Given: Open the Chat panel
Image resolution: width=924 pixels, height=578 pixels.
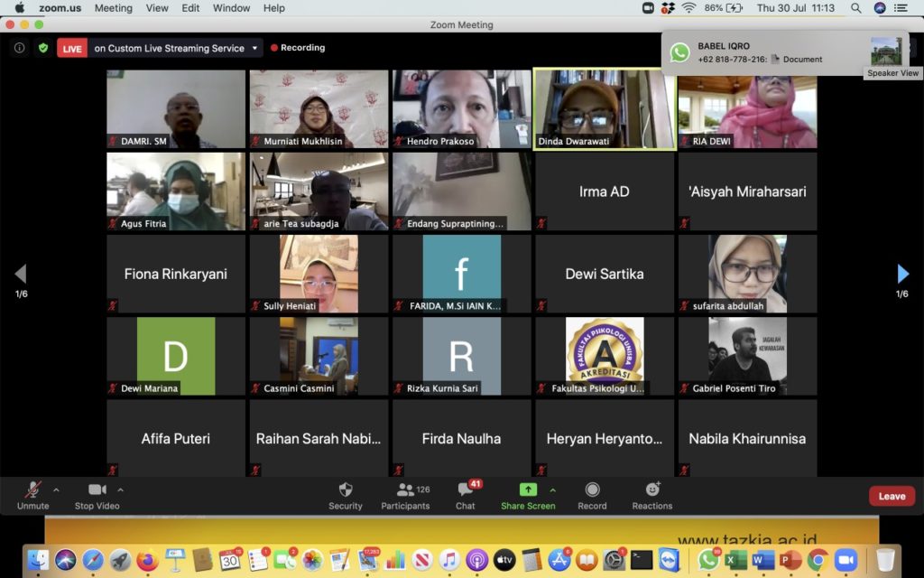Looking at the screenshot, I should pyautogui.click(x=466, y=490).
